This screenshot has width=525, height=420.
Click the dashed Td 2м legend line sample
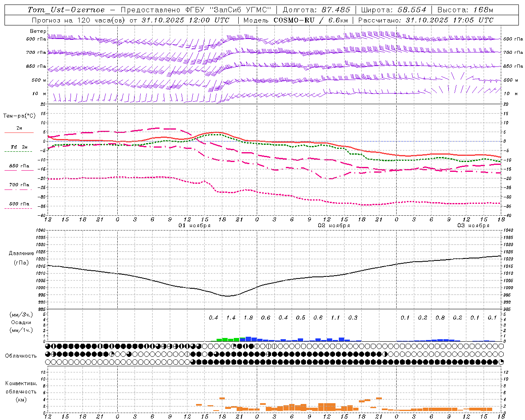pos(18,151)
